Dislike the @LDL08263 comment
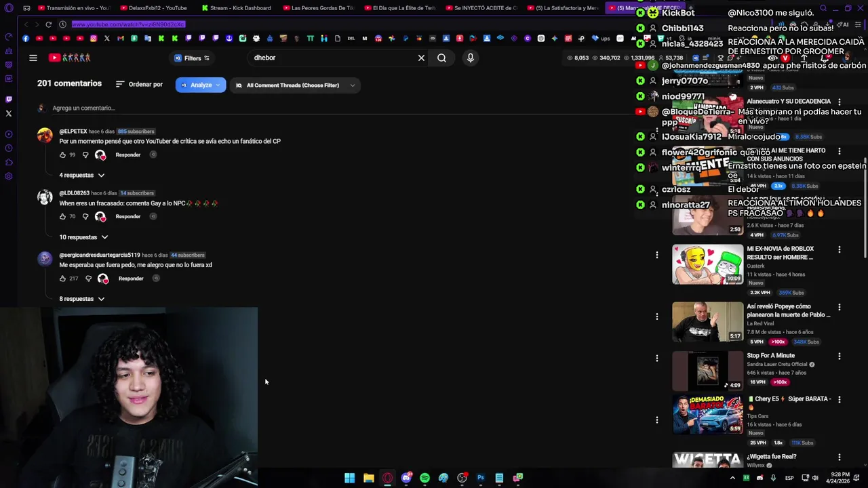Image resolution: width=868 pixels, height=488 pixels. [x=85, y=216]
